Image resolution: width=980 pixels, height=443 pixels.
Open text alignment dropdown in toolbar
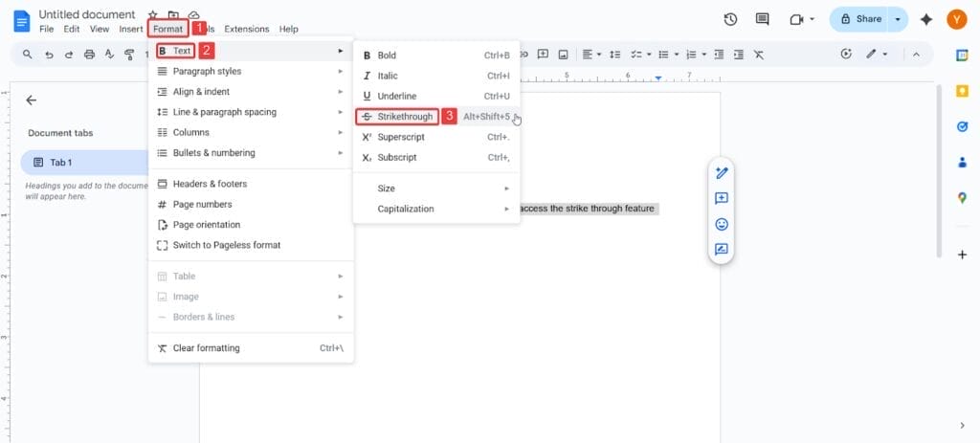click(591, 55)
